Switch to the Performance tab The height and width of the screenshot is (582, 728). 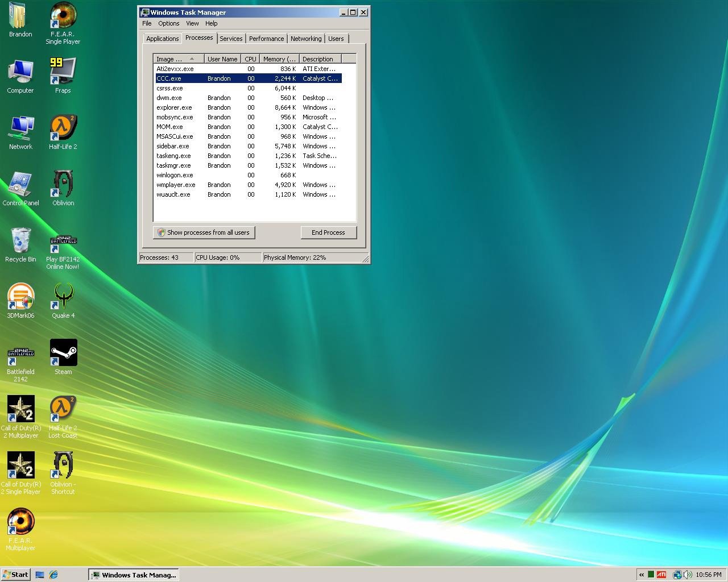pos(266,39)
